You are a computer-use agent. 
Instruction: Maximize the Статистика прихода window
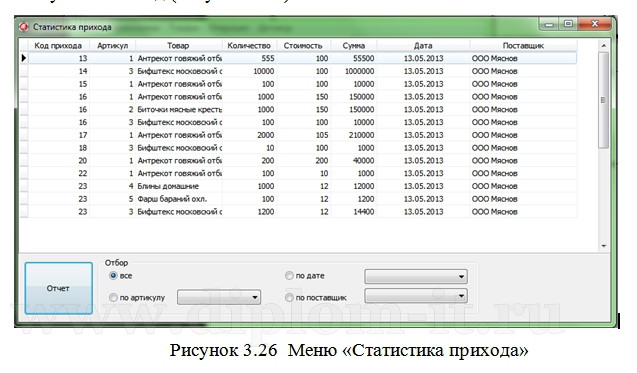[568, 24]
